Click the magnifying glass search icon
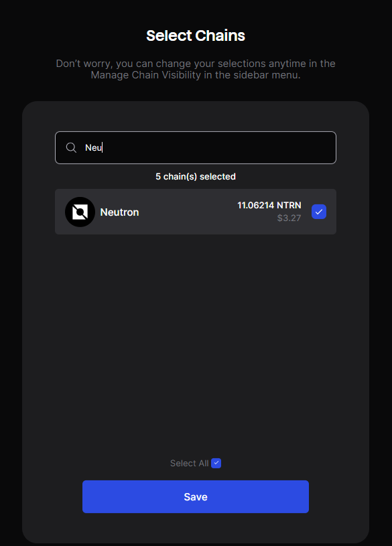Screen dimensions: 392x546 pyautogui.click(x=71, y=147)
